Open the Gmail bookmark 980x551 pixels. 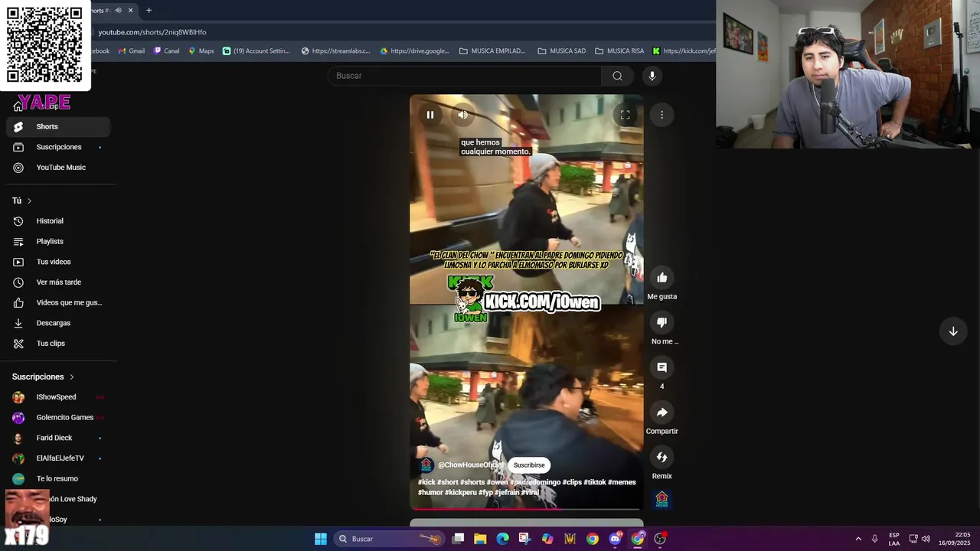point(130,51)
